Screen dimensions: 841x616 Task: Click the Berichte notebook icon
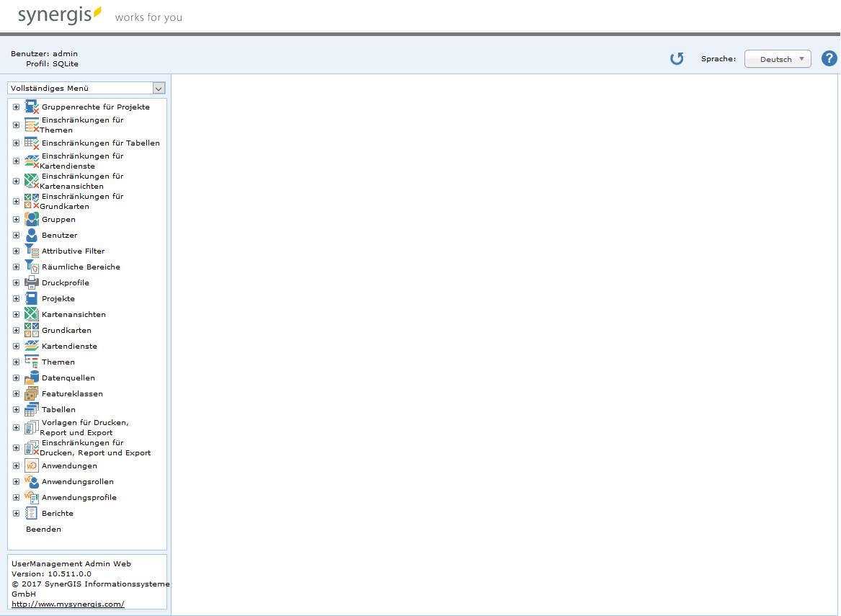(32, 514)
